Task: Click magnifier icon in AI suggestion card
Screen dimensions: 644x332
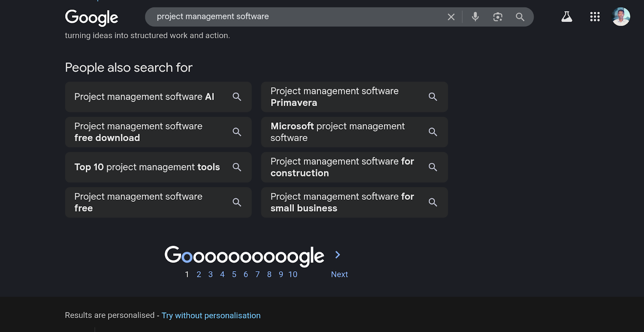Action: pyautogui.click(x=237, y=97)
